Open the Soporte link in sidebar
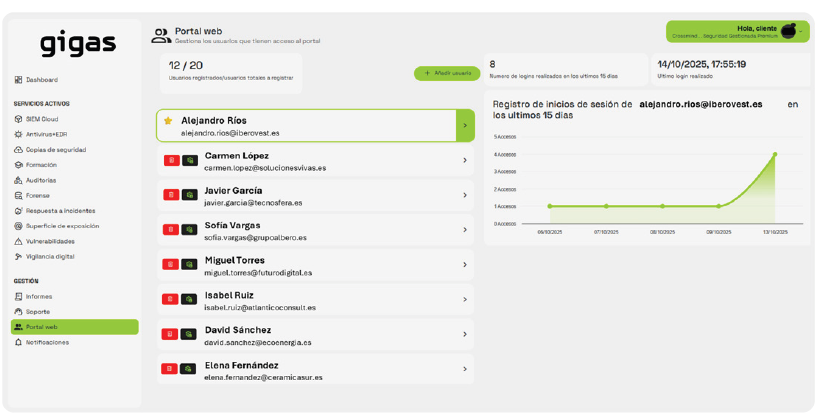This screenshot has width=817, height=416. coord(38,311)
